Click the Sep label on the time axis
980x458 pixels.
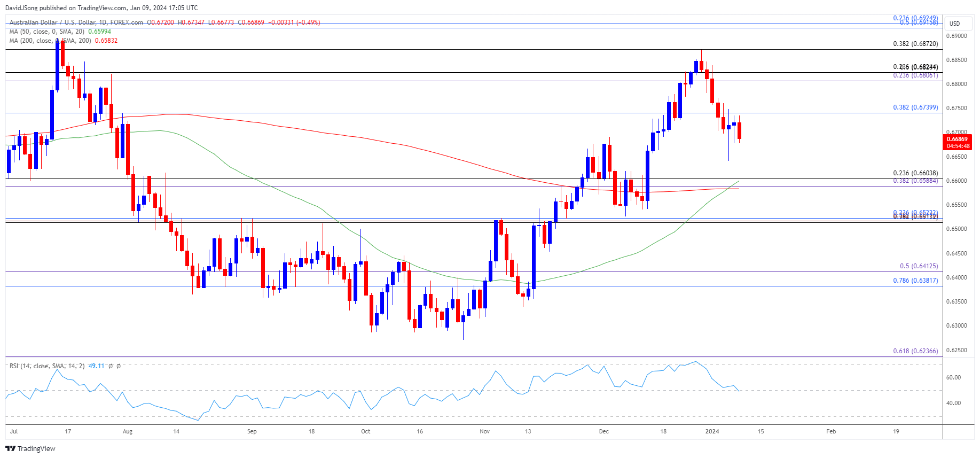tap(252, 431)
